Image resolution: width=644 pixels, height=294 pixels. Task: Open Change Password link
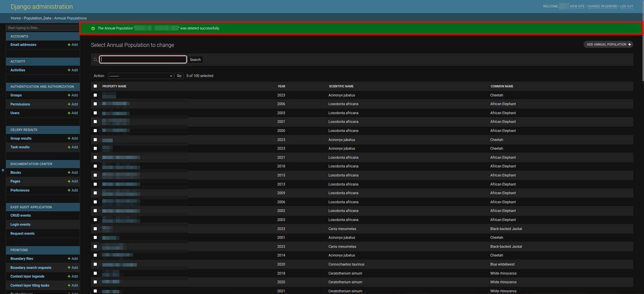click(602, 6)
